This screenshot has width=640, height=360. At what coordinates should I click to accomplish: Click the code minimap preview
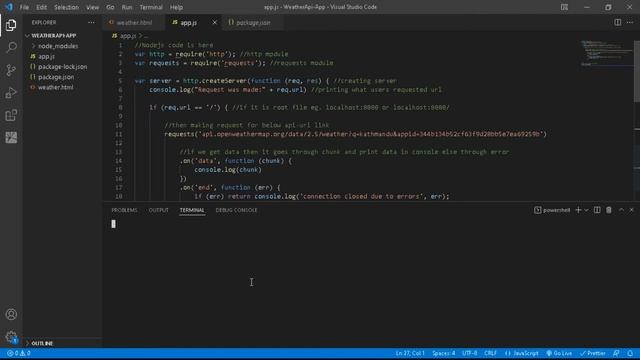pos(606,53)
